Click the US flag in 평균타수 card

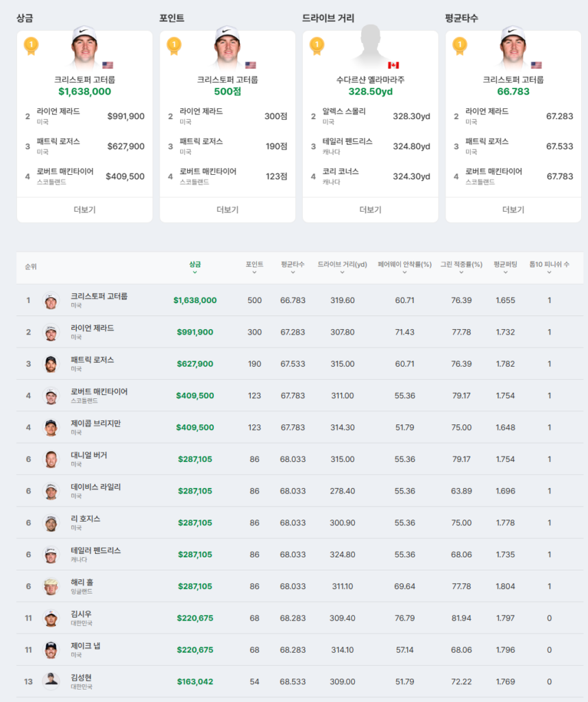[536, 65]
